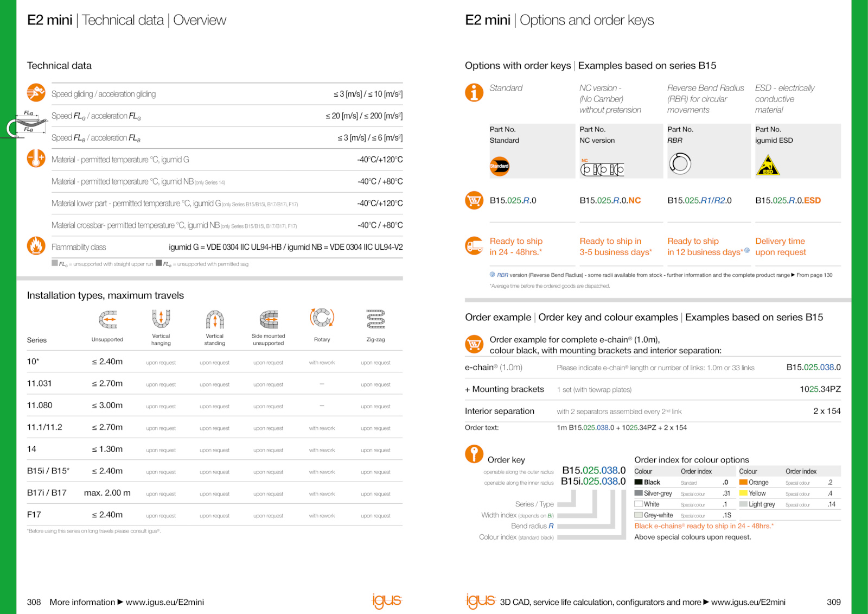Click the series row '11.080'
868x614 pixels.
pyautogui.click(x=215, y=405)
